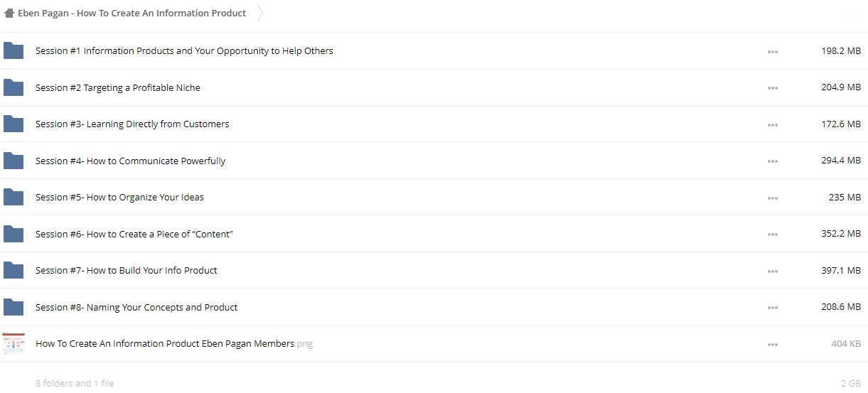Viewport: 868px width, 393px height.
Task: Open the PNG file thumbnail preview
Action: pyautogui.click(x=14, y=344)
